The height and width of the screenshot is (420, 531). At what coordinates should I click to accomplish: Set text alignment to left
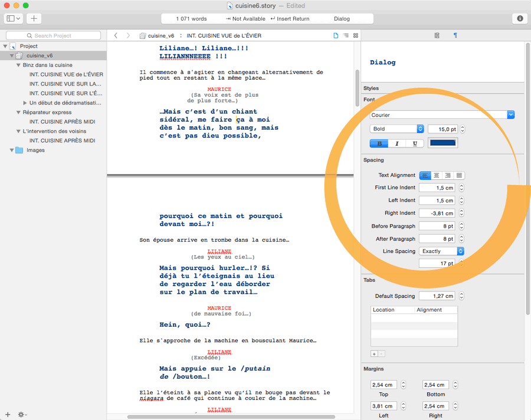pos(425,175)
